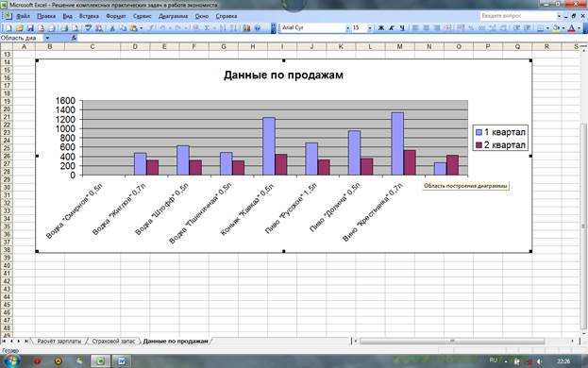The height and width of the screenshot is (368, 588).
Task: Click the New workbook icon
Action: 8,28
